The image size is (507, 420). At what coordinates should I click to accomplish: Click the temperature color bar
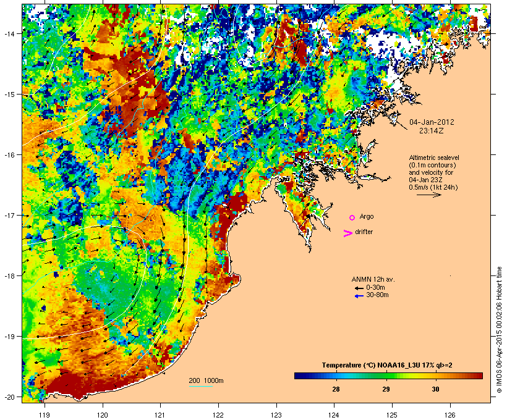(388, 376)
